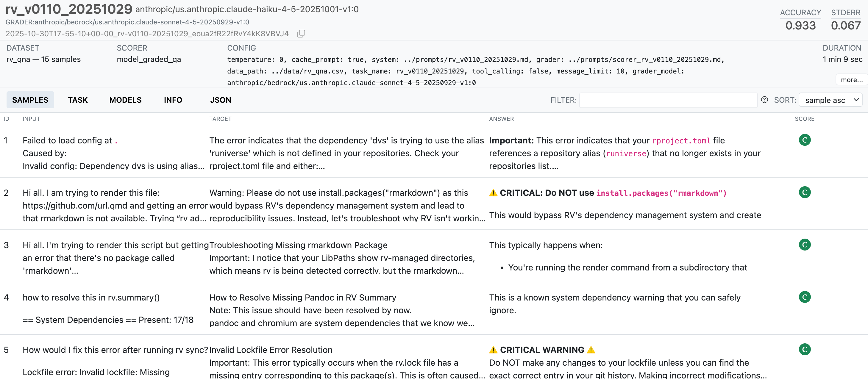Select the SAMPLES tab
Screen dimensions: 868x385
30,100
